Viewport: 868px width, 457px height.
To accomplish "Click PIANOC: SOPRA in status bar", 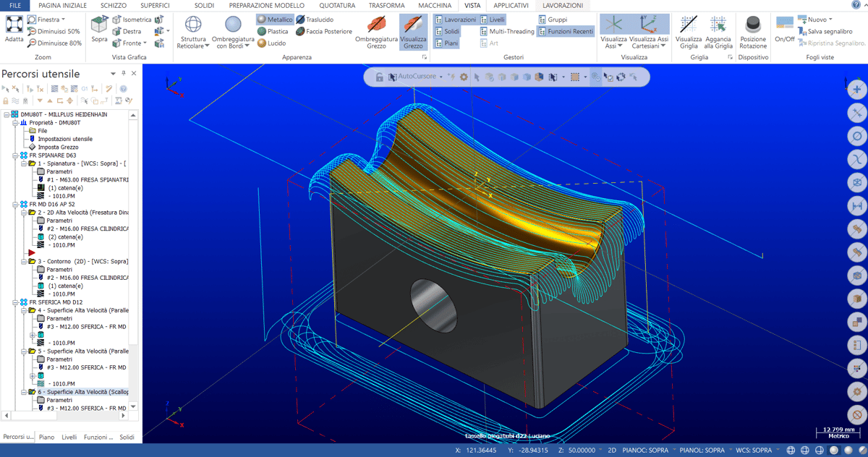I will tap(646, 450).
